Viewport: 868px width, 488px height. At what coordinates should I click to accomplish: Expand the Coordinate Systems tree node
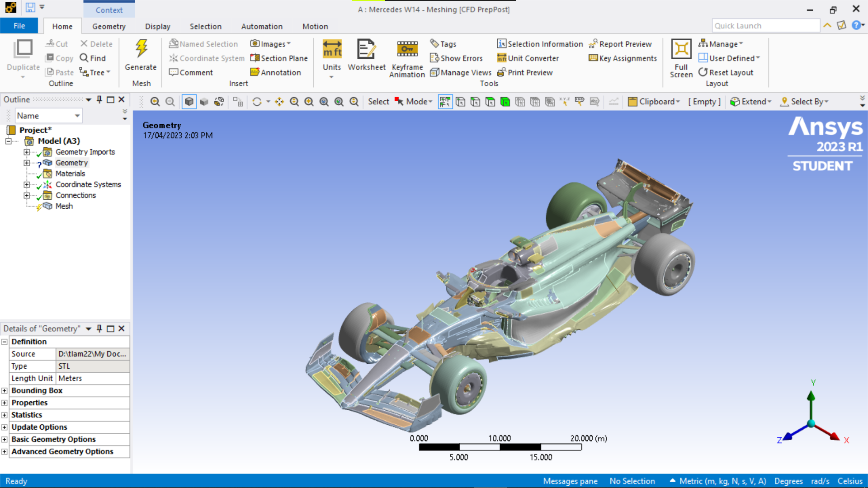[x=27, y=185]
